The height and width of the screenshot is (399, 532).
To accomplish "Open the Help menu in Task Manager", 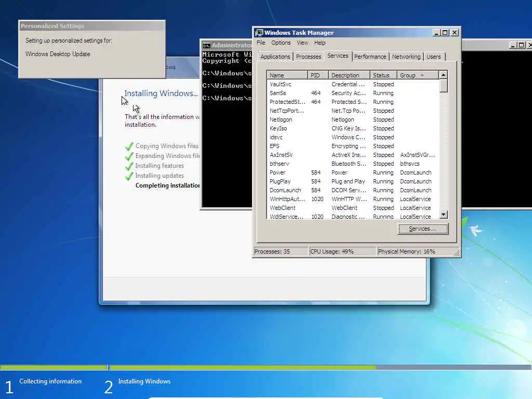I will coord(320,43).
